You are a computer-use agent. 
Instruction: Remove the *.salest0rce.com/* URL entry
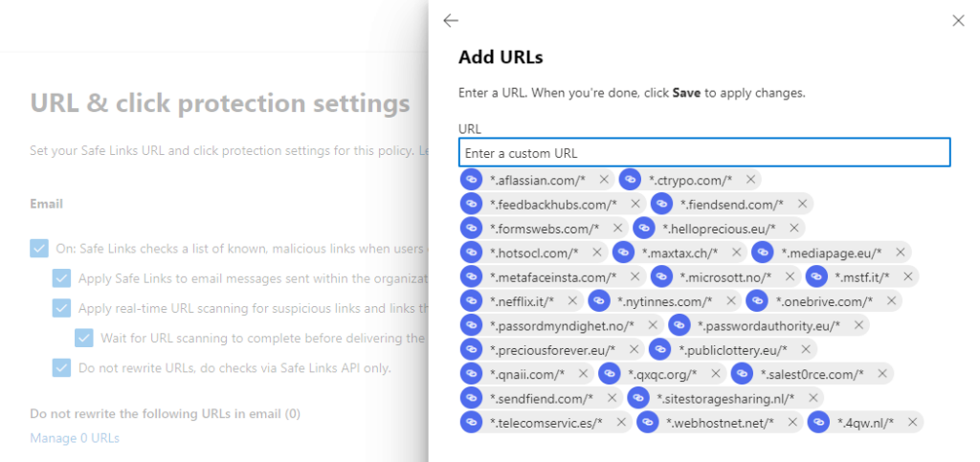tap(881, 374)
